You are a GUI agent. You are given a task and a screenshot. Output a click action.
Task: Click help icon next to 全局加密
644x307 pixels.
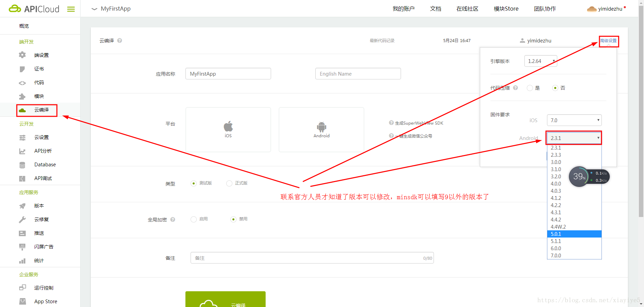pos(173,219)
